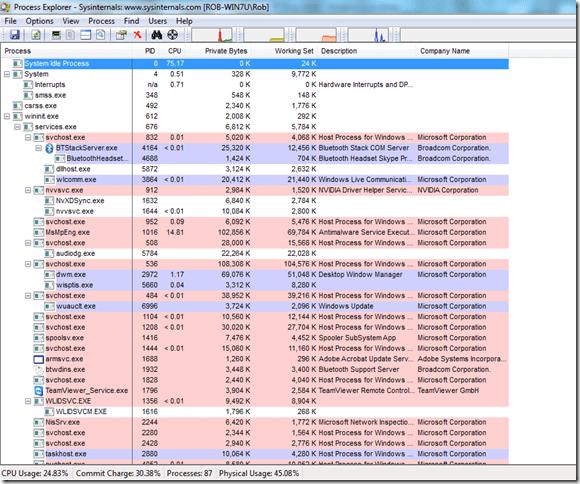Collapse the BTStackServer.exe node
Image resolution: width=580 pixels, height=484 pixels.
click(x=38, y=148)
